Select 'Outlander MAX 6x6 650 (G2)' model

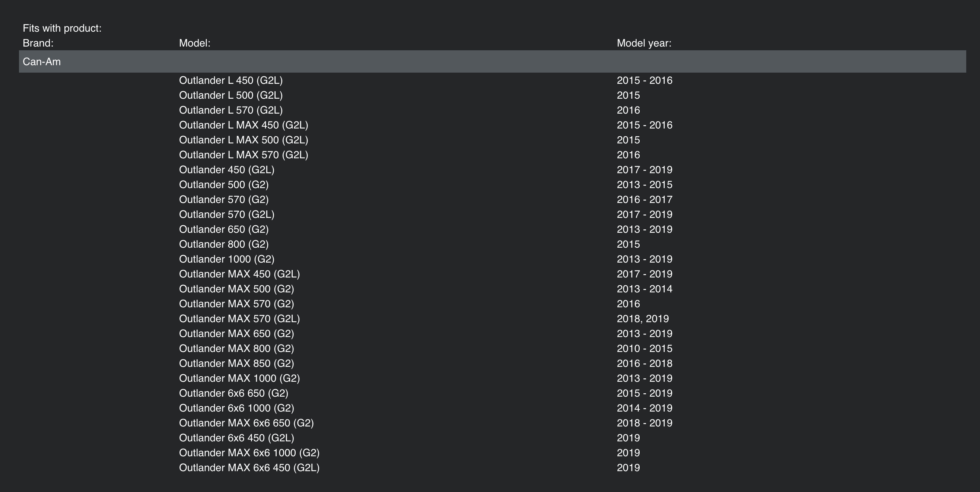coord(246,423)
